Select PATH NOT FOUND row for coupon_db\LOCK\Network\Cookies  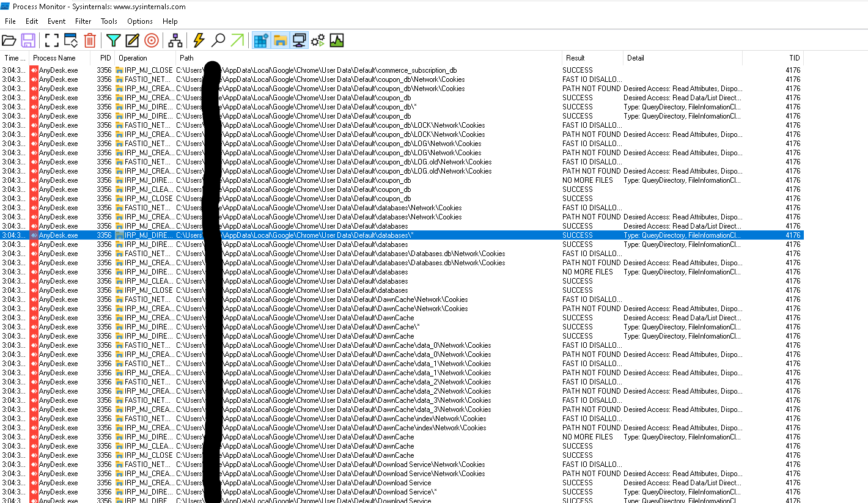[402, 134]
